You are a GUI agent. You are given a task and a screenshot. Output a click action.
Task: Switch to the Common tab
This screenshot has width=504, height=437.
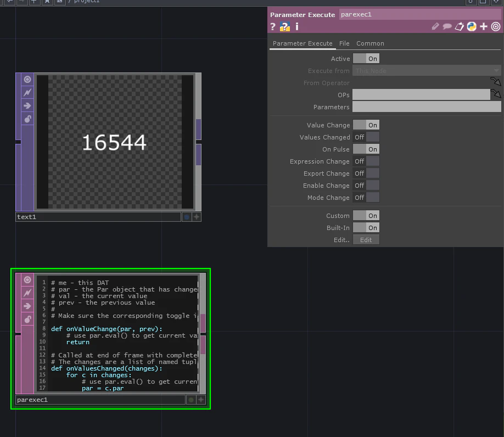click(370, 43)
